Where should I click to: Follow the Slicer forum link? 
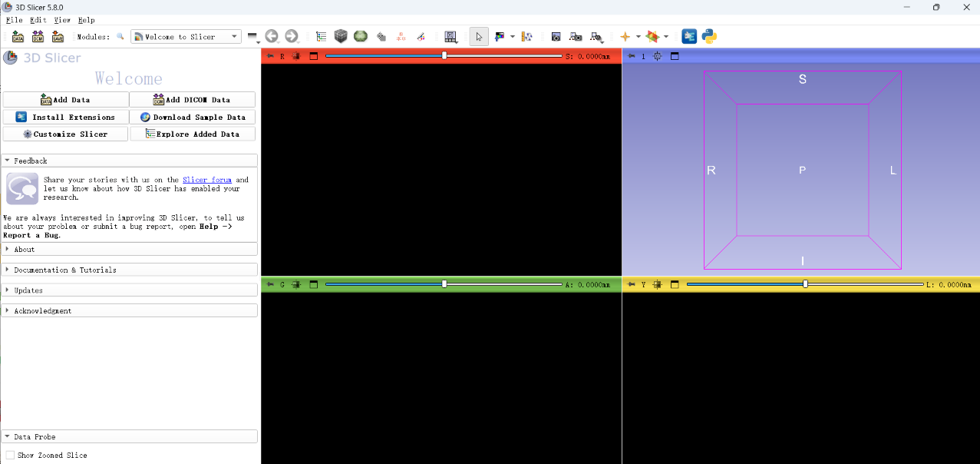pos(207,180)
